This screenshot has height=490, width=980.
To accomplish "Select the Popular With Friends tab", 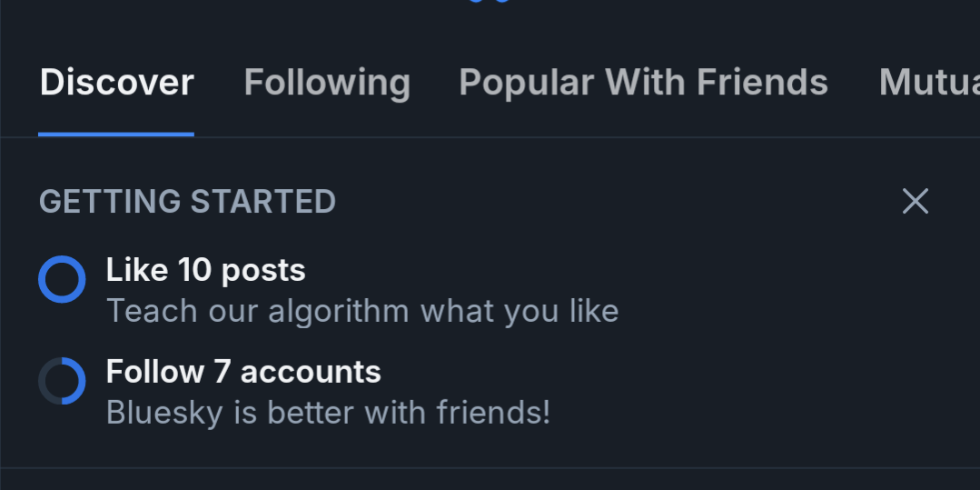I will tap(643, 82).
